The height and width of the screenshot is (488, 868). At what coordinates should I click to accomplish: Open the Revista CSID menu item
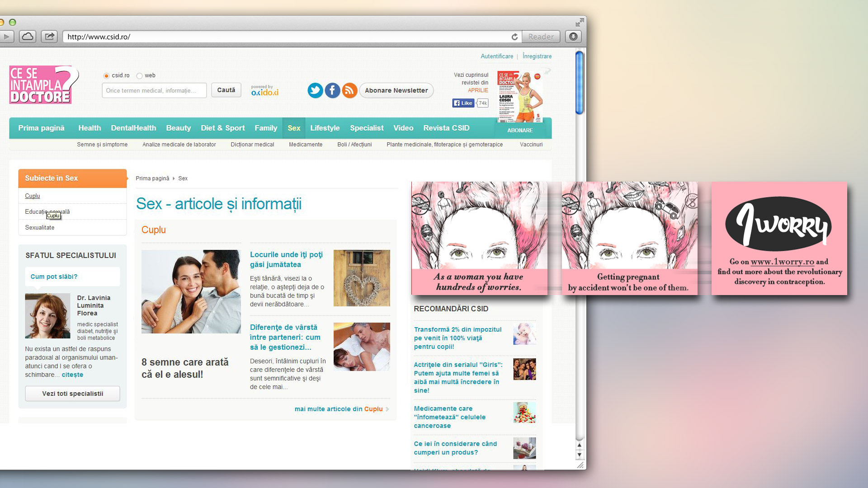pyautogui.click(x=446, y=128)
